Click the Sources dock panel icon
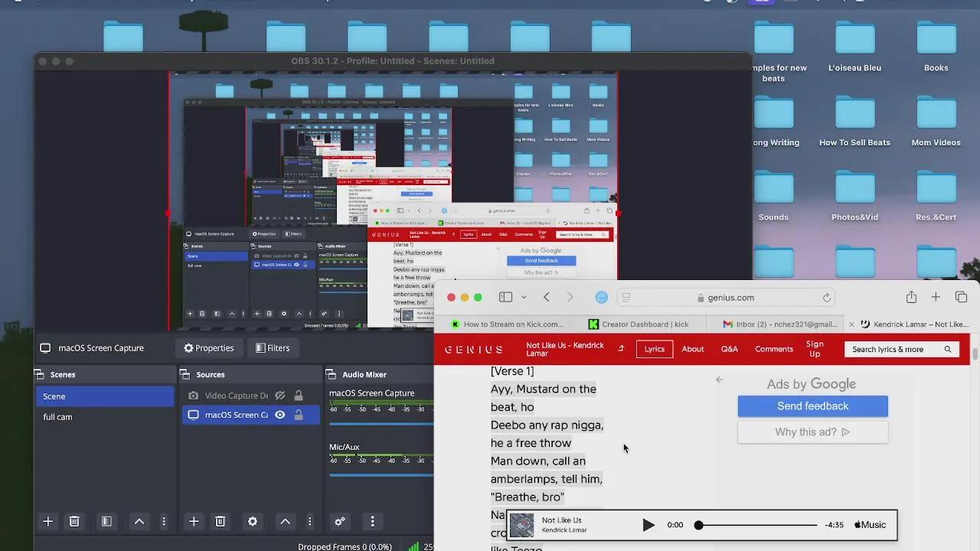The image size is (980, 551). click(x=185, y=374)
